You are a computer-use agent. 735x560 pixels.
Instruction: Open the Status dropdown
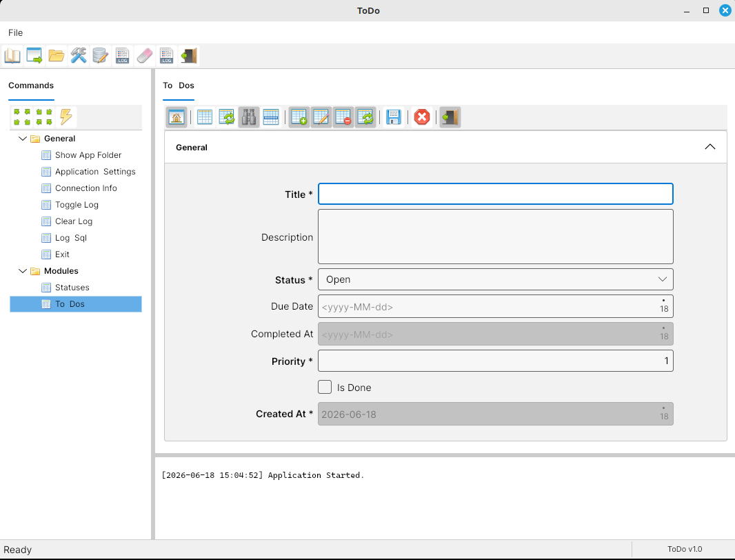coord(496,279)
